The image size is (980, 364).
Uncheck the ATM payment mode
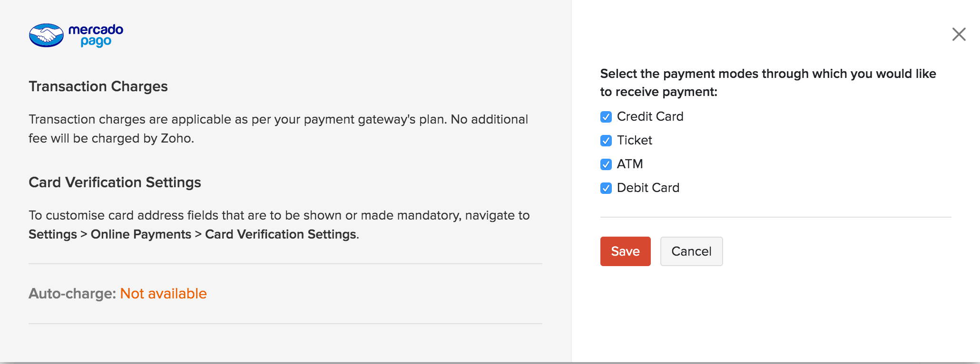coord(605,164)
